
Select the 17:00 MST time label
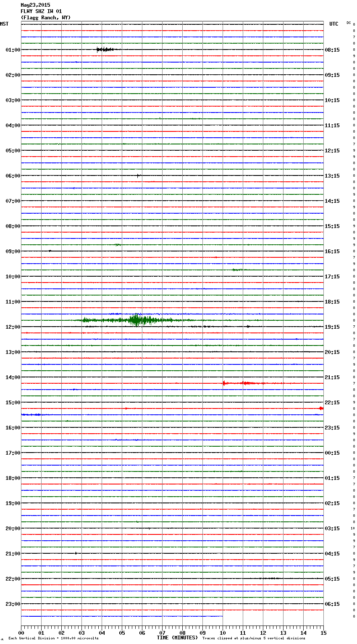(13, 453)
